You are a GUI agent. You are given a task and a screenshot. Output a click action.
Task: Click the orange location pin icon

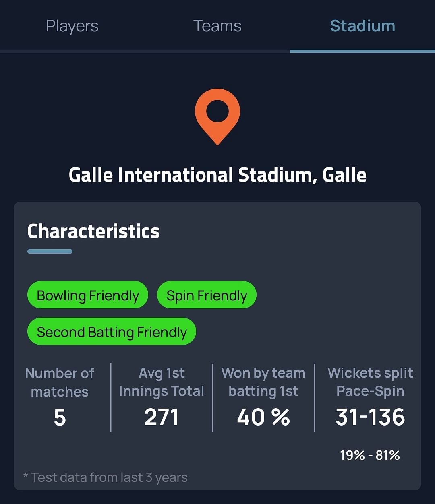click(x=217, y=115)
